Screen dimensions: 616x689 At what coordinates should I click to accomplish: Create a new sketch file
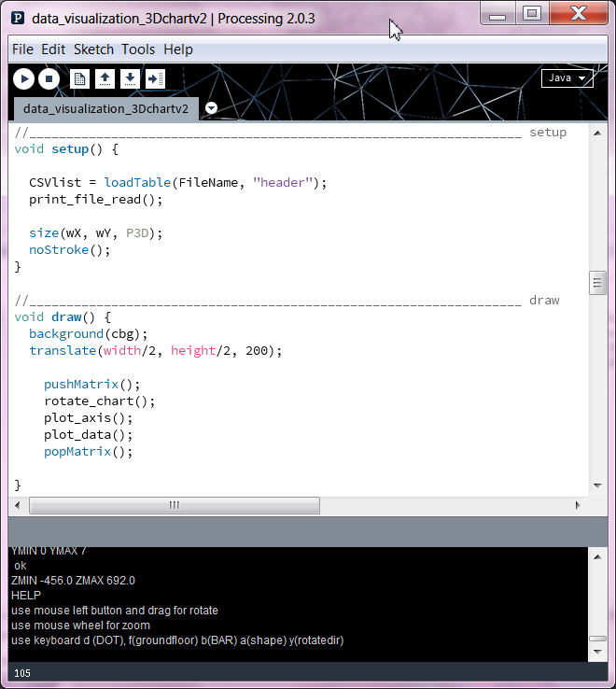(79, 79)
